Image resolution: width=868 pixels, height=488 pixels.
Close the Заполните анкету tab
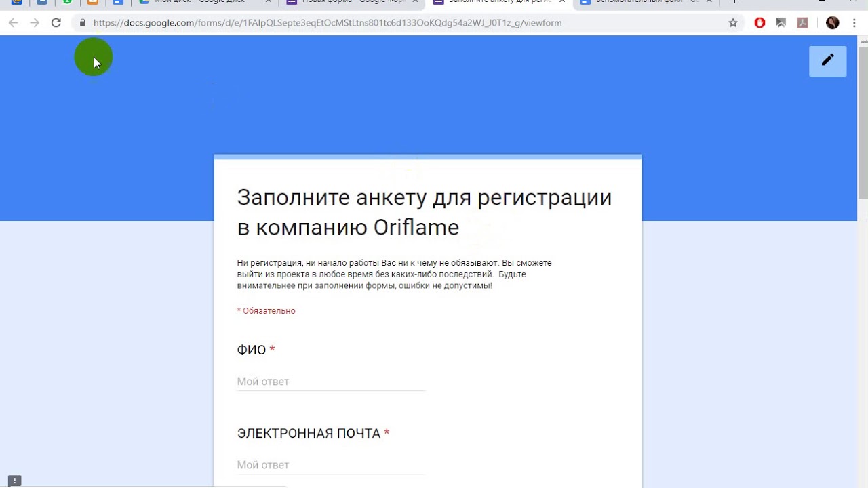pos(562,2)
